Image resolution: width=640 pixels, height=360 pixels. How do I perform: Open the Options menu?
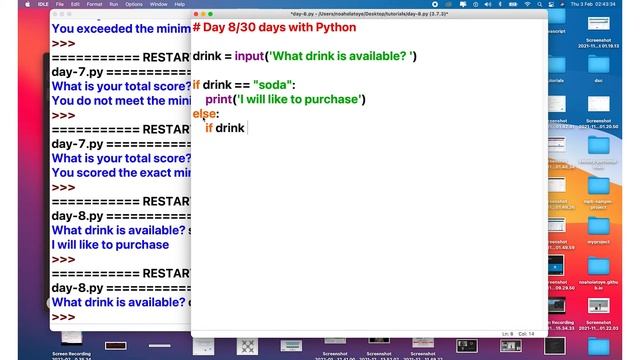click(x=134, y=4)
